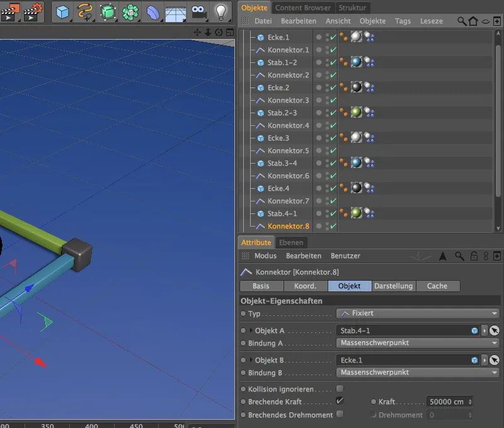Open the Objekt B link field menu arrow

pyautogui.click(x=484, y=360)
